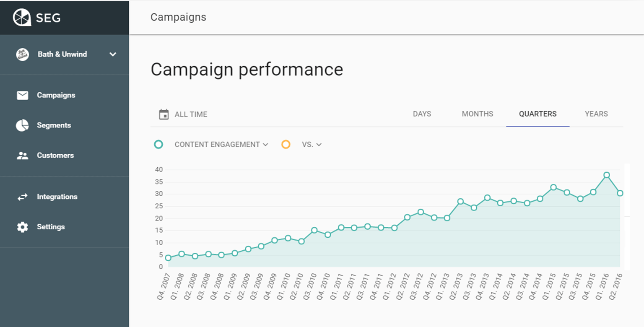The height and width of the screenshot is (327, 644).
Task: Open the VS. comparison dropdown
Action: (312, 145)
